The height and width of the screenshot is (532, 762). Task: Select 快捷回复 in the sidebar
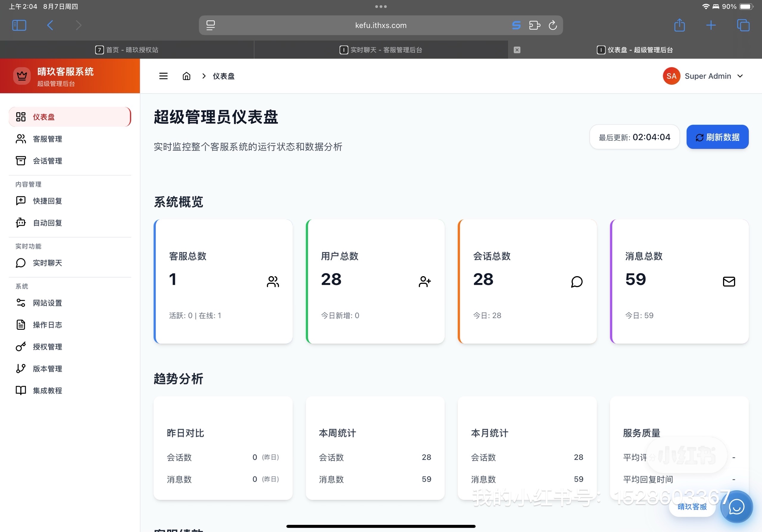pyautogui.click(x=47, y=201)
